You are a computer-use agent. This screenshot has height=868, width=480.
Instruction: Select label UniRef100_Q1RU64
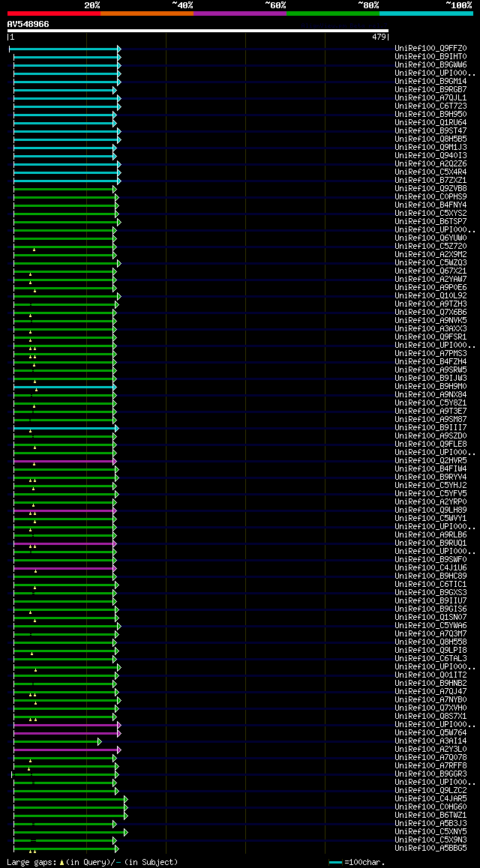[x=430, y=123]
